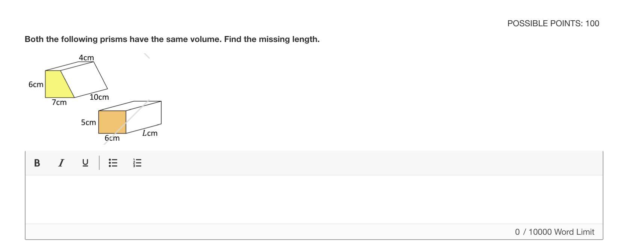Click the orange rectangle face
The width and height of the screenshot is (644, 243).
coord(112,122)
